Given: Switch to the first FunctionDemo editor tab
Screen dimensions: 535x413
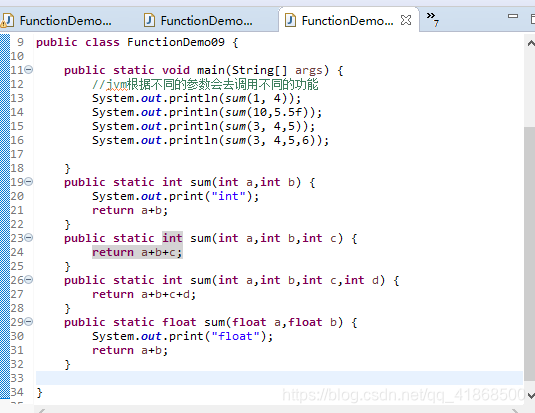Looking at the screenshot, I should click(65, 21).
